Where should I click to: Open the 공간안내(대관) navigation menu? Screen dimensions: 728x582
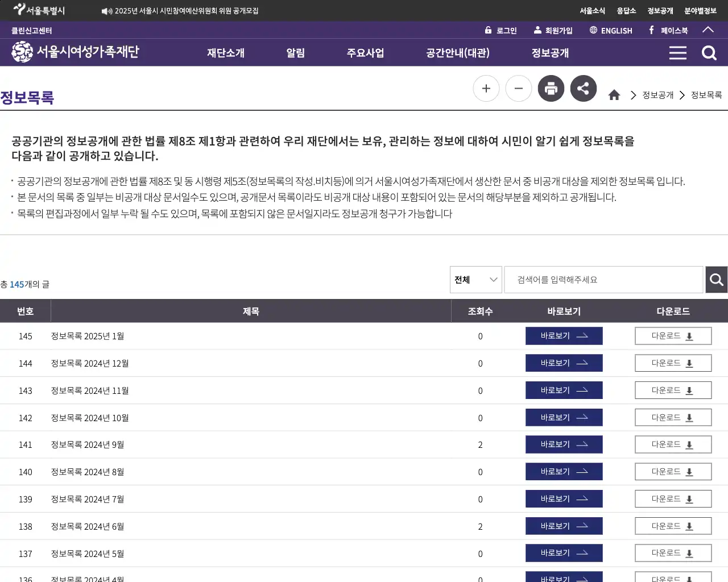457,52
